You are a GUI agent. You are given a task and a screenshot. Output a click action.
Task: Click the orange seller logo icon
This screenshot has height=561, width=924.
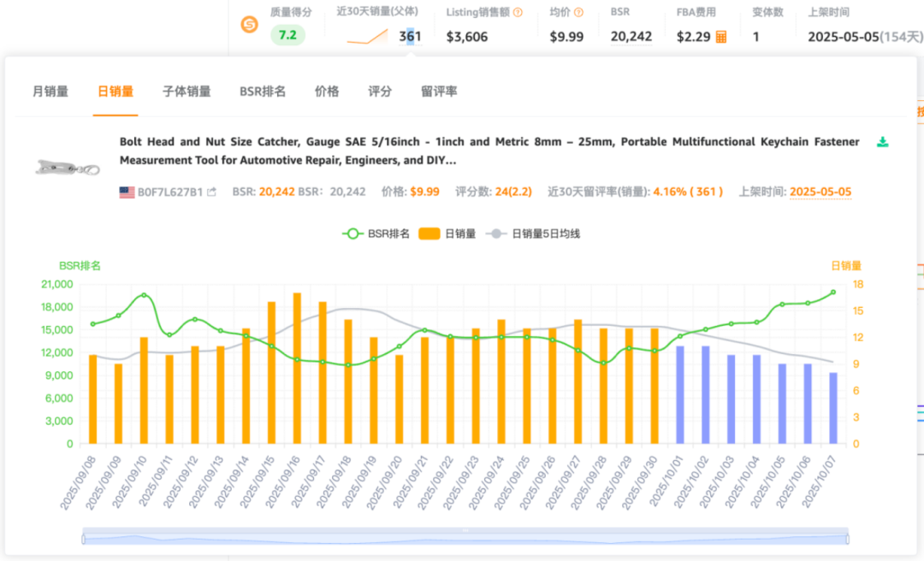(x=250, y=25)
